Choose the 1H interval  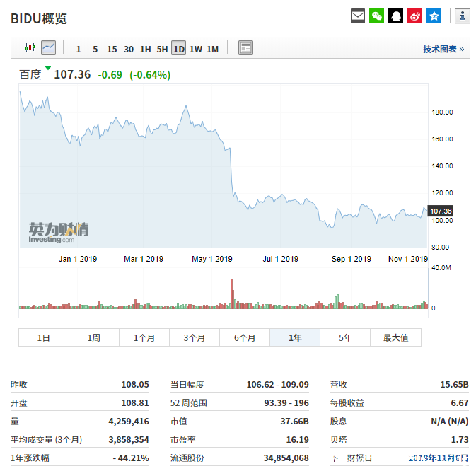coord(145,50)
